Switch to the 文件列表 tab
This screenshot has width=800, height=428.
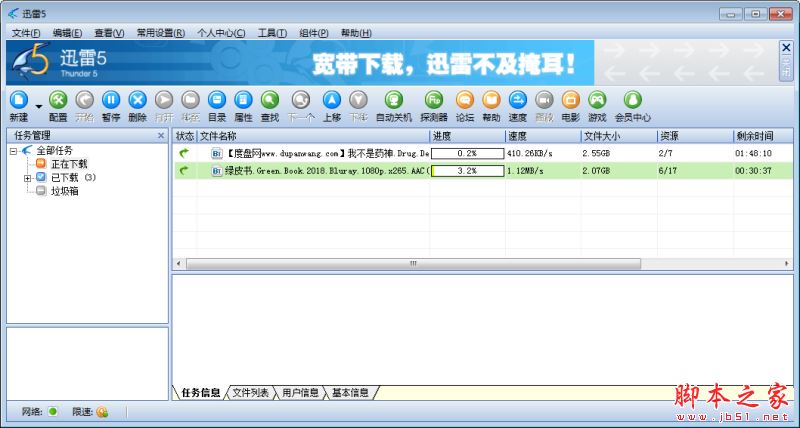point(250,392)
